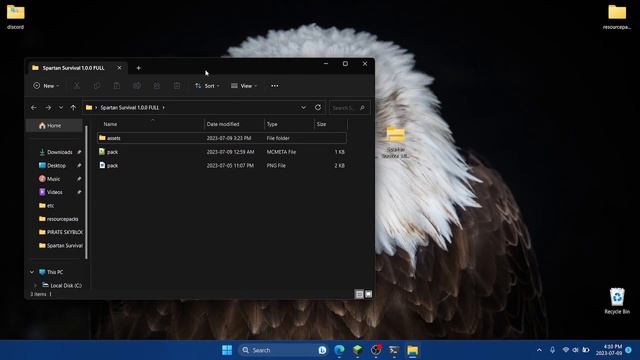The width and height of the screenshot is (640, 360).
Task: Select the pack MCMETA file row
Action: 222,152
